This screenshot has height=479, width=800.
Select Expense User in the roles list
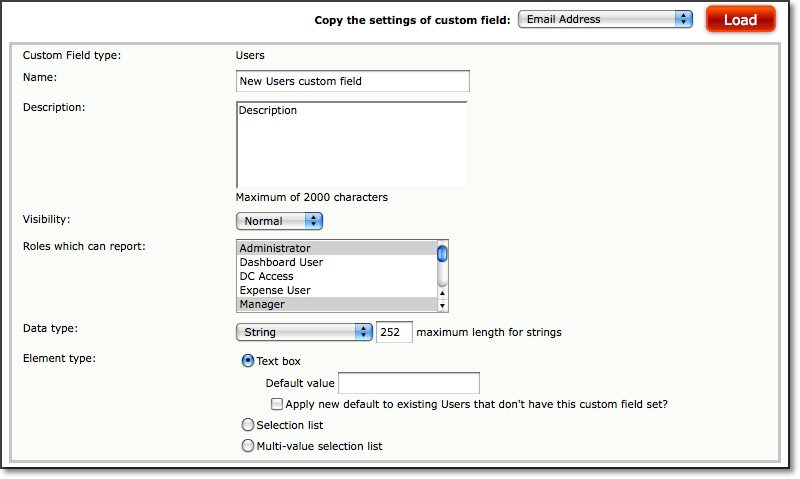pos(337,290)
